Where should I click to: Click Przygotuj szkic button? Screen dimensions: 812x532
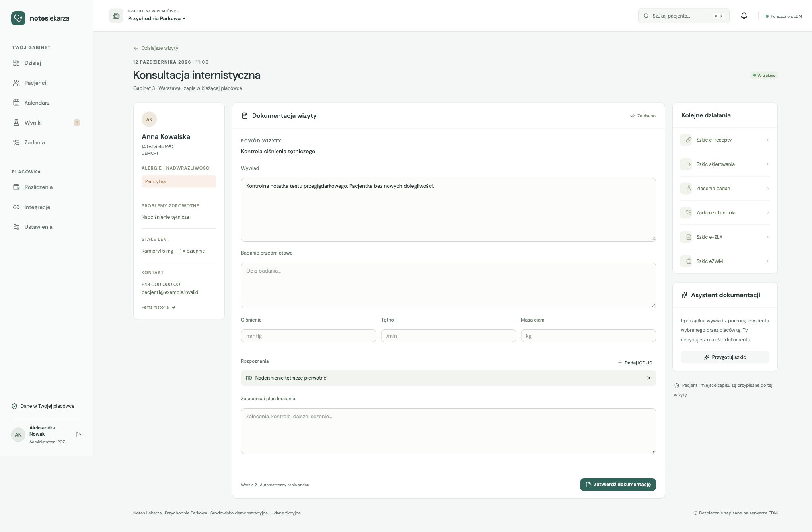coord(725,357)
